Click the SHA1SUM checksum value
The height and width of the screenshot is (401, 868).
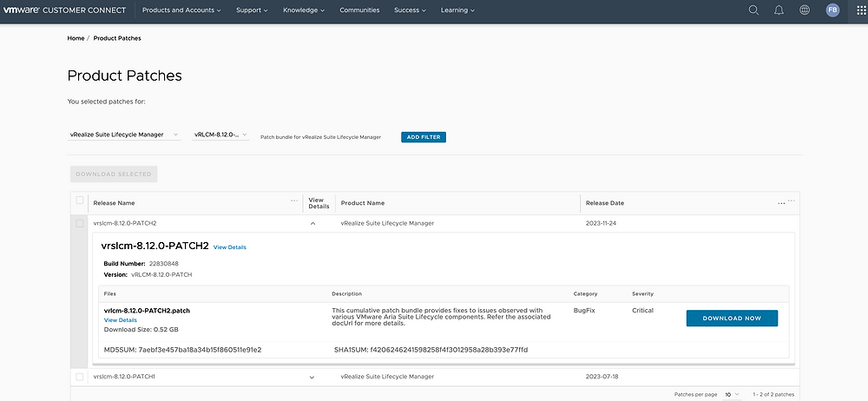[x=449, y=350]
